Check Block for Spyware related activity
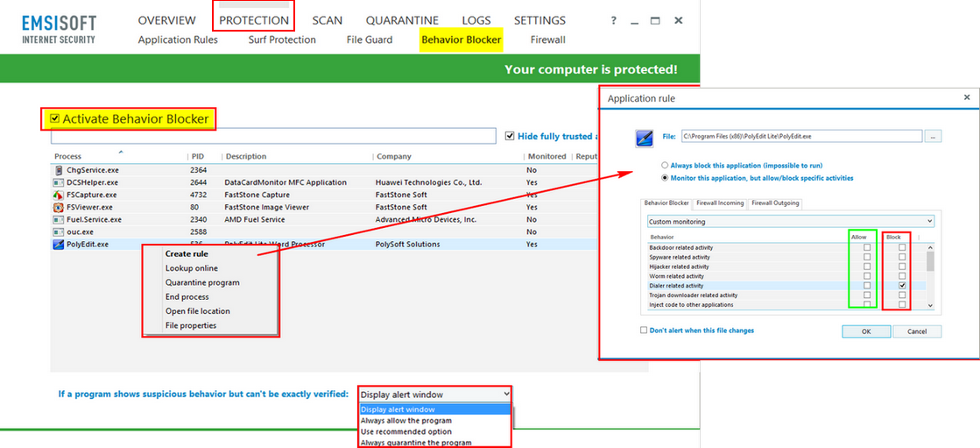 point(902,257)
